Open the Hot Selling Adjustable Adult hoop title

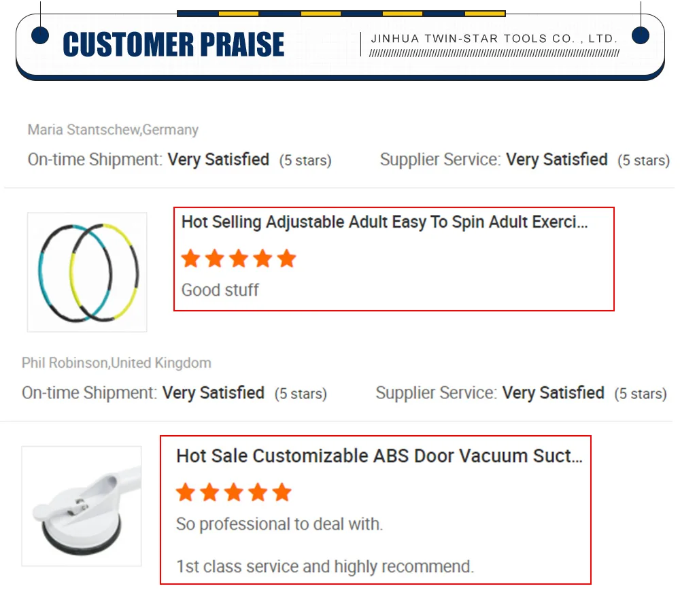pos(384,222)
